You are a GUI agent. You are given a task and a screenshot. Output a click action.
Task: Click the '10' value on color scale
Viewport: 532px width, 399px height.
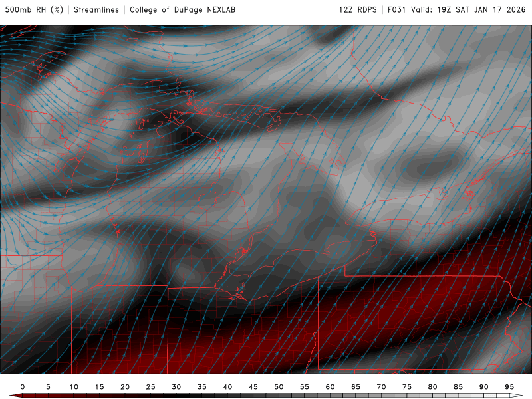tap(74, 387)
